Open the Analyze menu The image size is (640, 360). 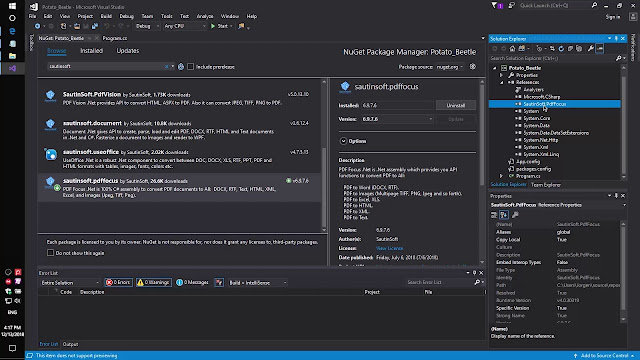coord(205,16)
